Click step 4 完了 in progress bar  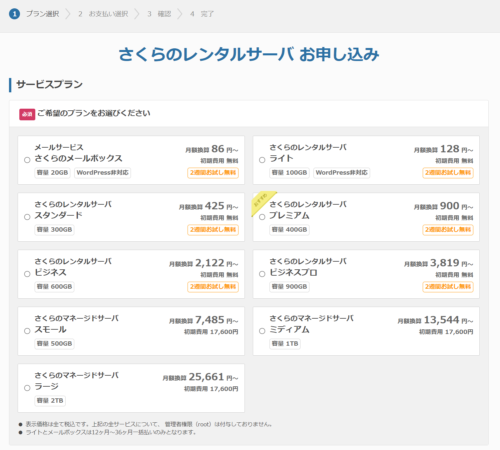coord(202,14)
